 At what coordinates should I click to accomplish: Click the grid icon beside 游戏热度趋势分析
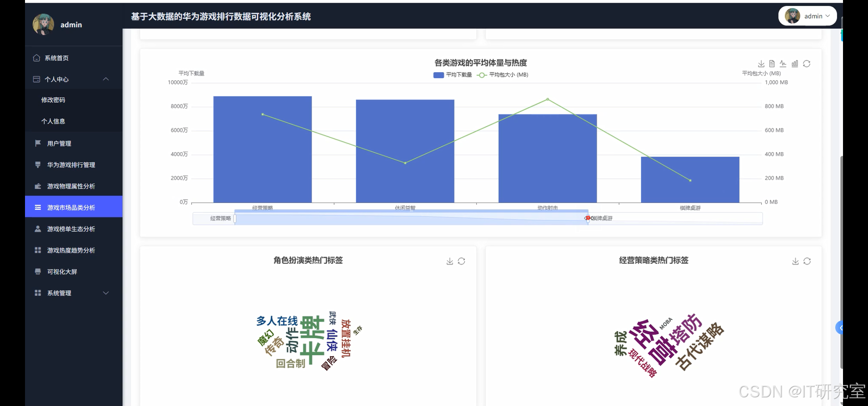point(38,250)
